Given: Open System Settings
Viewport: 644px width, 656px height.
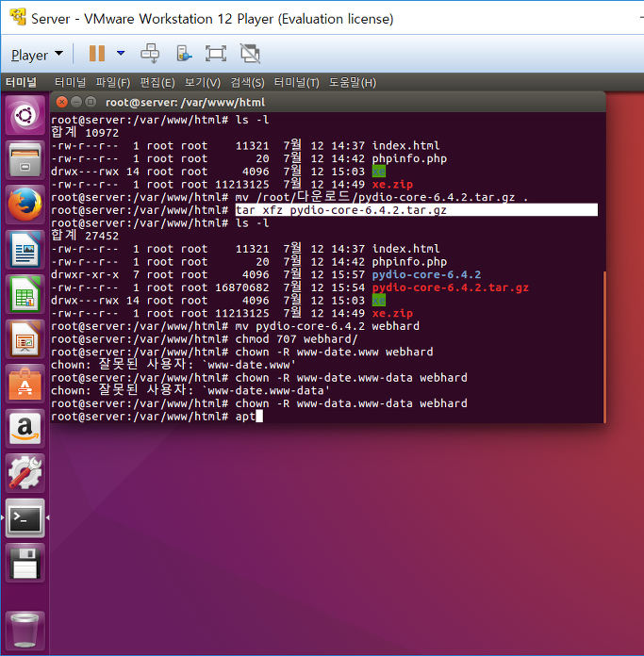Looking at the screenshot, I should (25, 473).
